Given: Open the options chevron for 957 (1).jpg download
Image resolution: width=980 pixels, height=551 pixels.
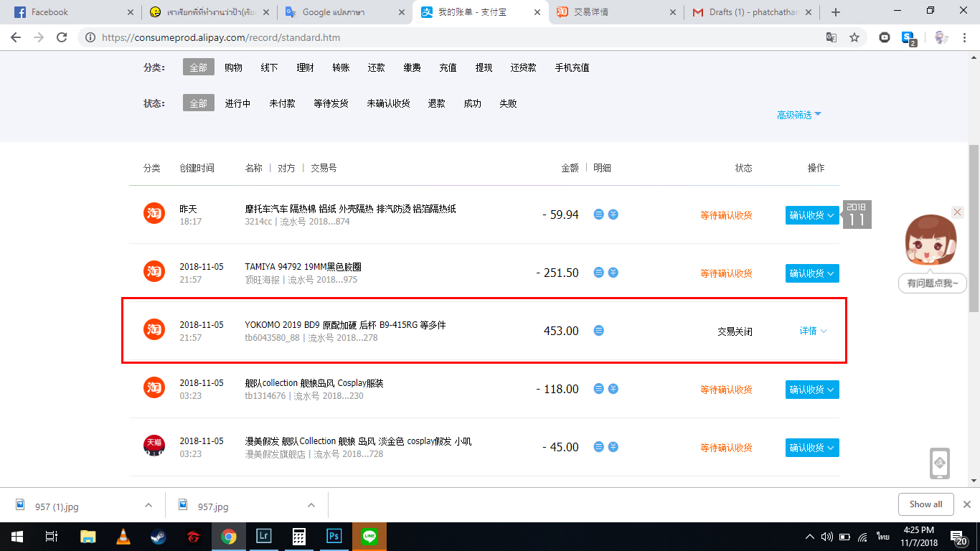Looking at the screenshot, I should pyautogui.click(x=149, y=505).
